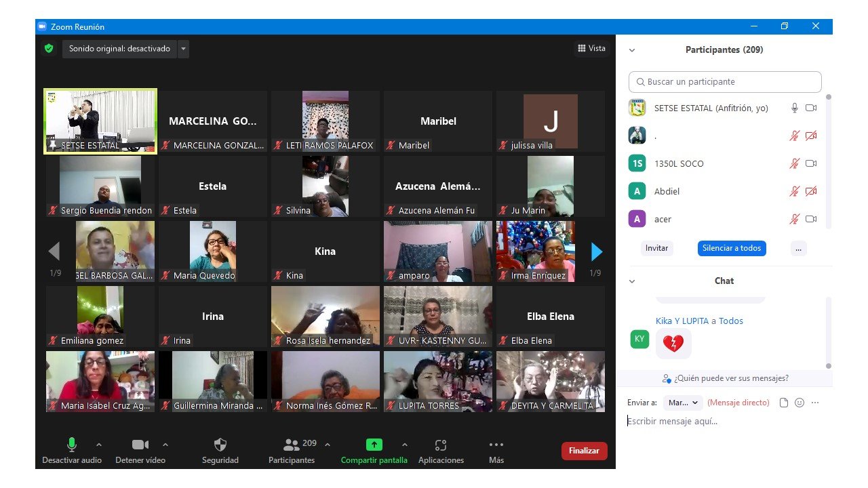This screenshot has width=868, height=488.
Task: Collapse the Chat panel chevron
Action: click(x=632, y=281)
